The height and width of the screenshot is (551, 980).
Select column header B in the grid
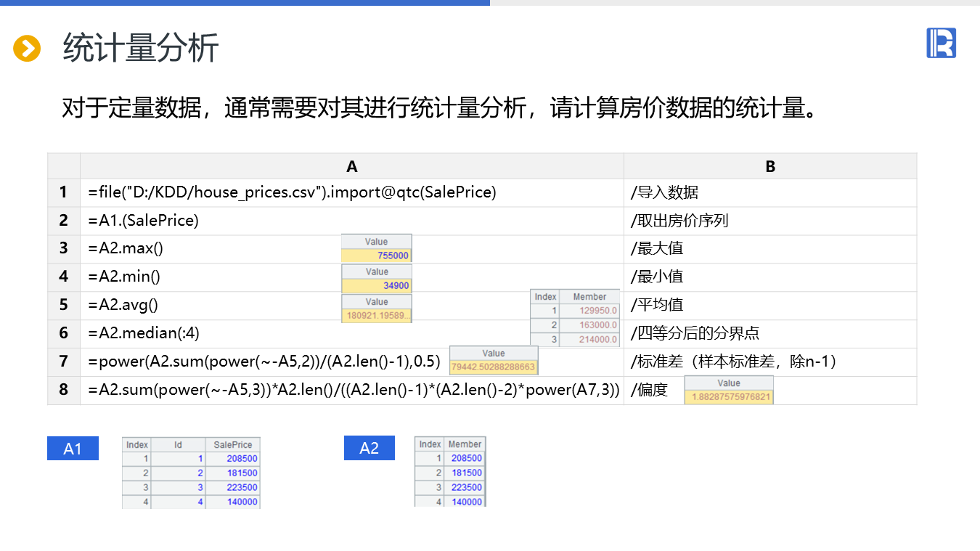(770, 166)
